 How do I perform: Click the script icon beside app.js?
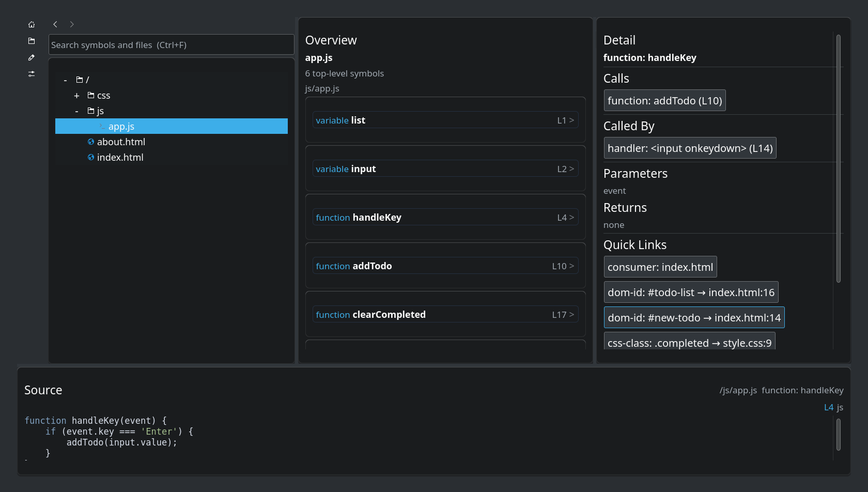(102, 126)
